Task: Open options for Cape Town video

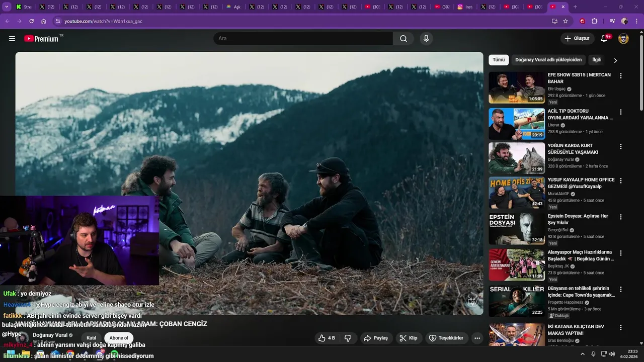Action: 620,290
